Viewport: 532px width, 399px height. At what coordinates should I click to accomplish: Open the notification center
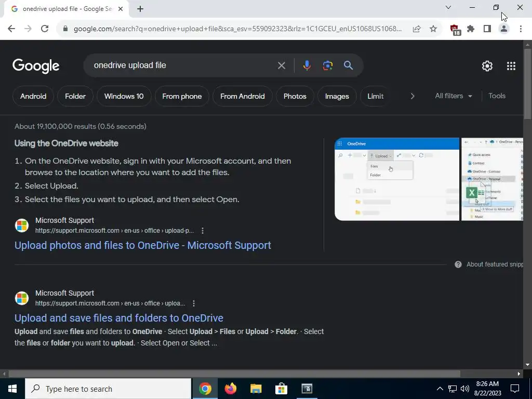[515, 389]
